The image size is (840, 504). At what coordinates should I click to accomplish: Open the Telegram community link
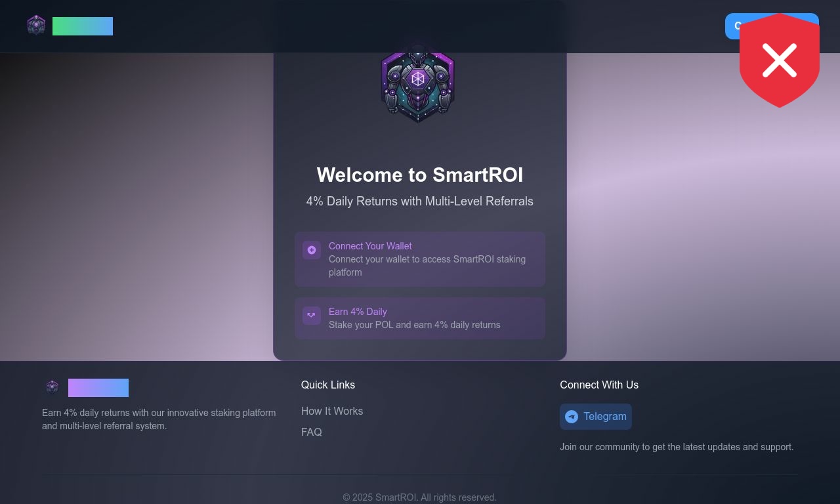[x=596, y=417]
